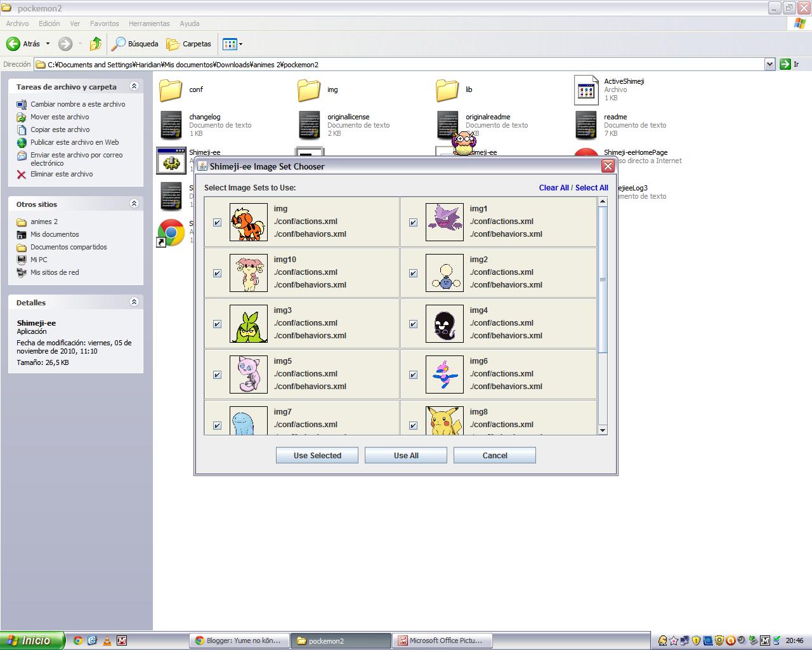Screen dimensions: 812x650
Task: Uncheck the img1 image set checkbox
Action: click(x=413, y=222)
